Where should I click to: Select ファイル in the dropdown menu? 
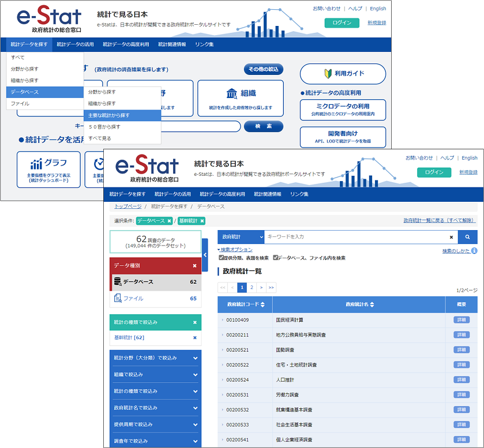point(45,104)
